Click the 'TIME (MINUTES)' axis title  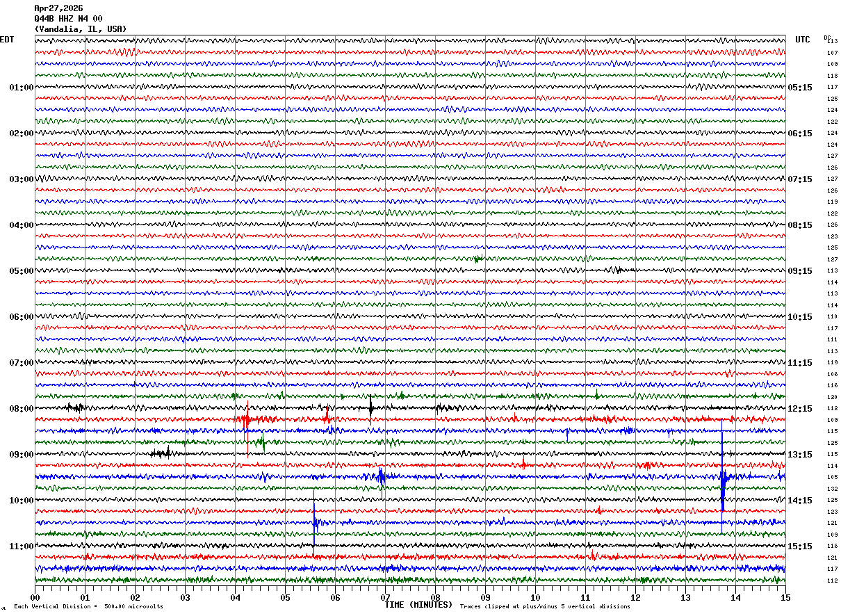coord(418,605)
